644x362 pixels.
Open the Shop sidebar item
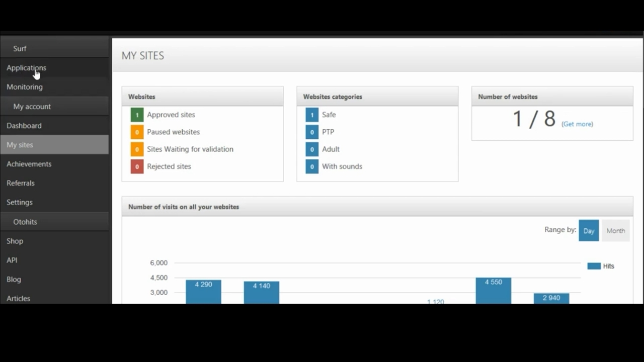tap(15, 241)
